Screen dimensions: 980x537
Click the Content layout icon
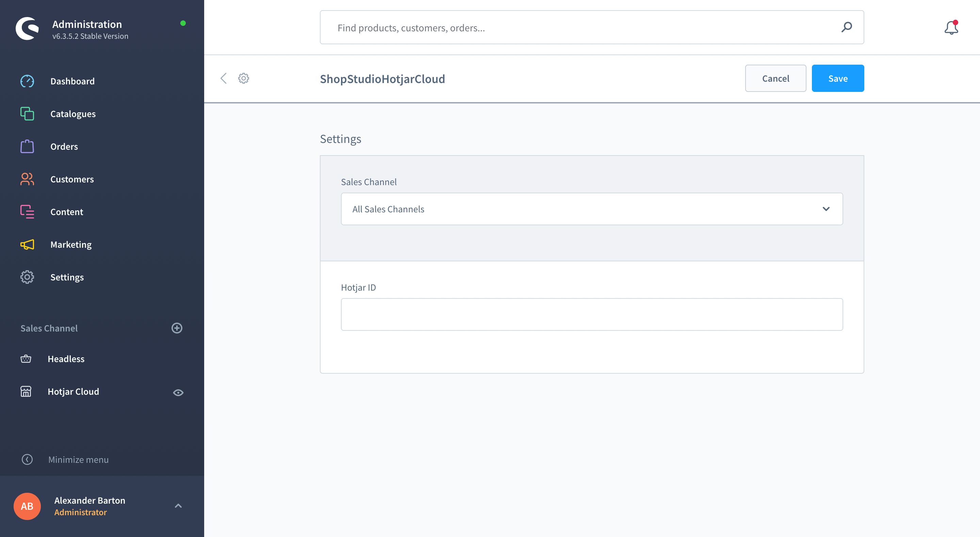[27, 212]
